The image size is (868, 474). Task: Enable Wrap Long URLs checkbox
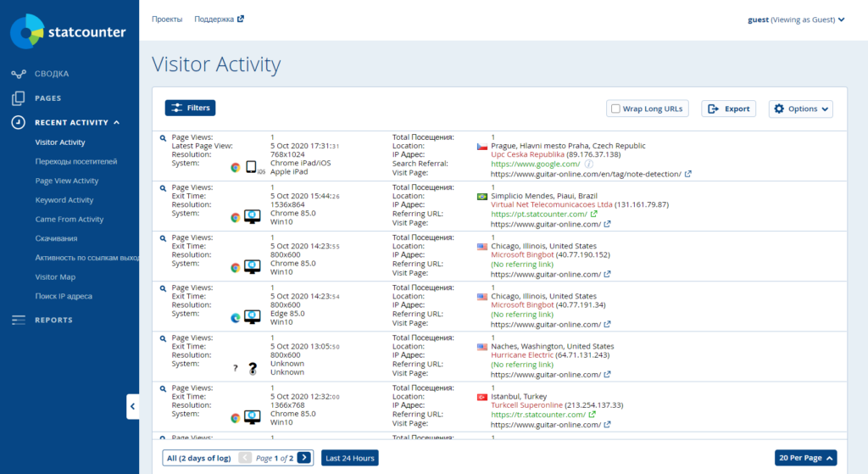coord(615,109)
